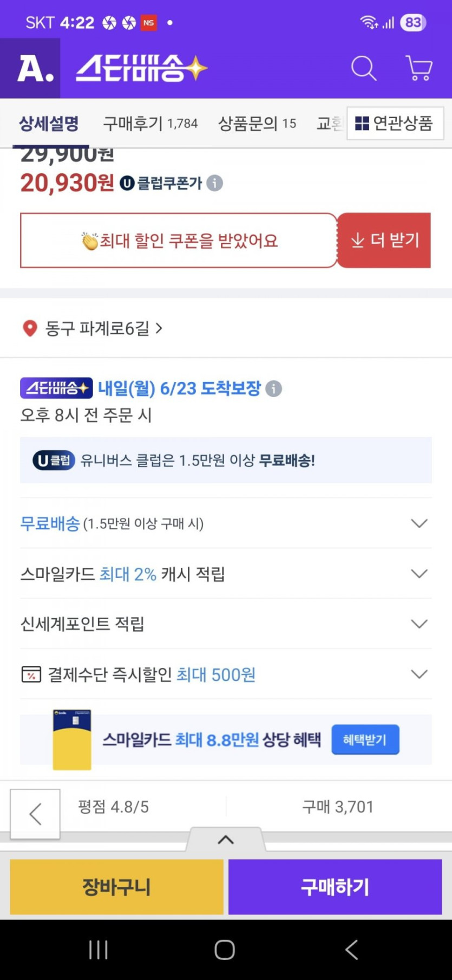The height and width of the screenshot is (980, 452).
Task: Tap the Android recent apps icon
Action: pyautogui.click(x=99, y=949)
